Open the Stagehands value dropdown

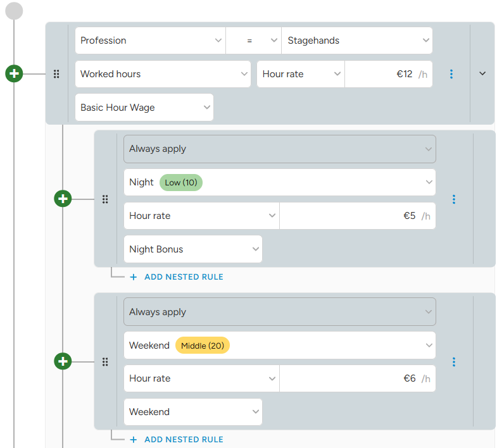(357, 40)
